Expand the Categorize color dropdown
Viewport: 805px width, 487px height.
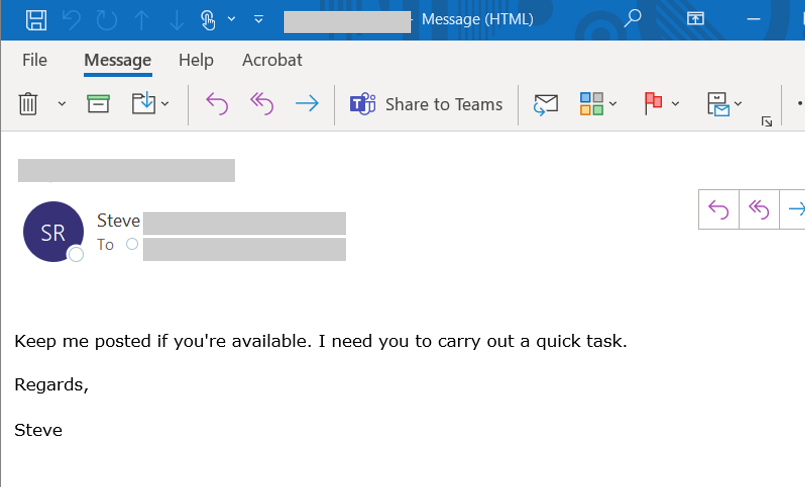point(613,103)
